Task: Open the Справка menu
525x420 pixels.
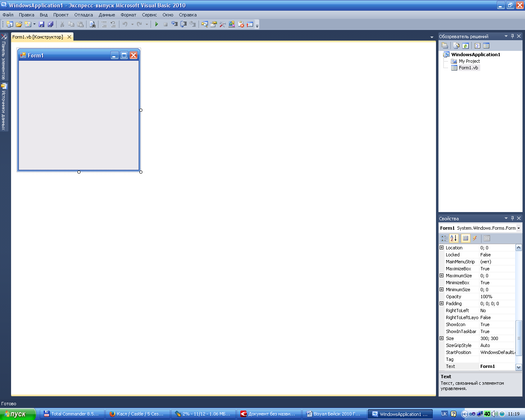Action: [x=188, y=15]
